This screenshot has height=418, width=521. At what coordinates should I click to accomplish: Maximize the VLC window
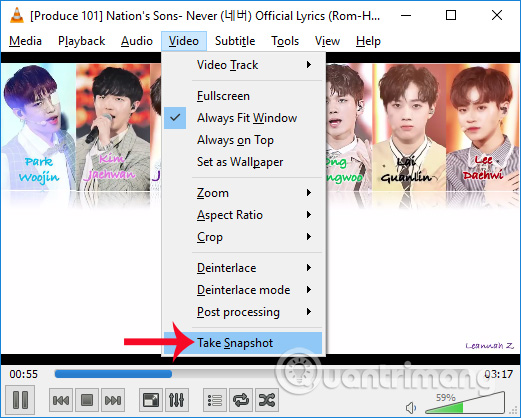[x=451, y=15]
